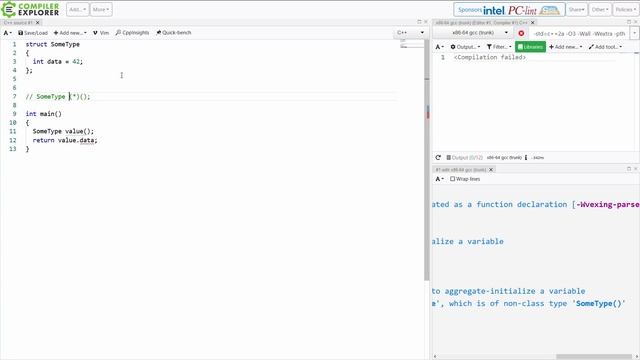Viewport: 640px width, 360px height.
Task: Maximize the output pane
Action: point(629,169)
